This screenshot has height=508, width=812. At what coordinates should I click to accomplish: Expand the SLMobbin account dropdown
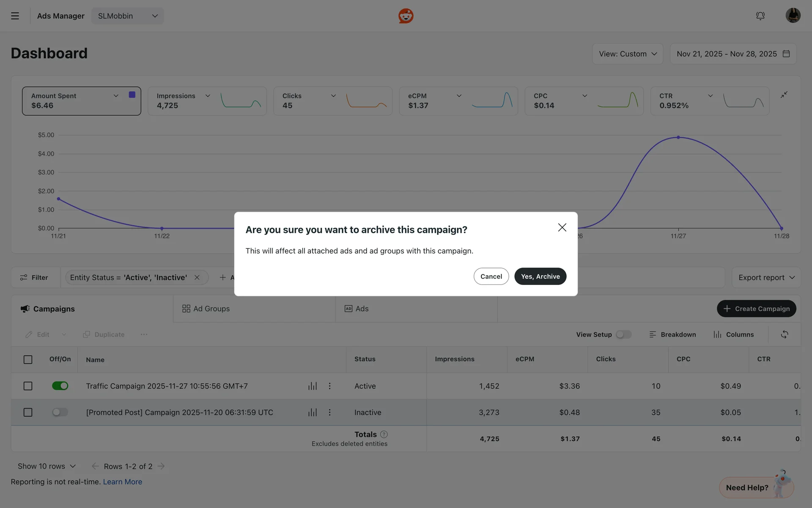127,16
